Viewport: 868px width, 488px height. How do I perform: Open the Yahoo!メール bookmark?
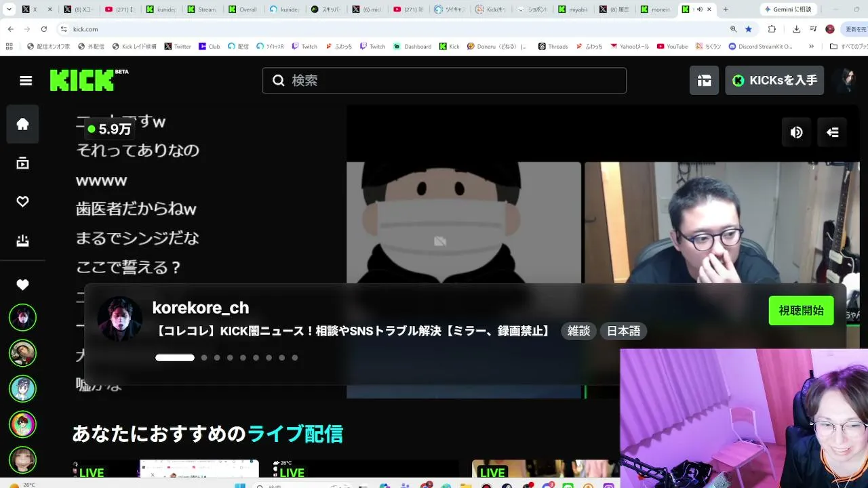pyautogui.click(x=630, y=47)
